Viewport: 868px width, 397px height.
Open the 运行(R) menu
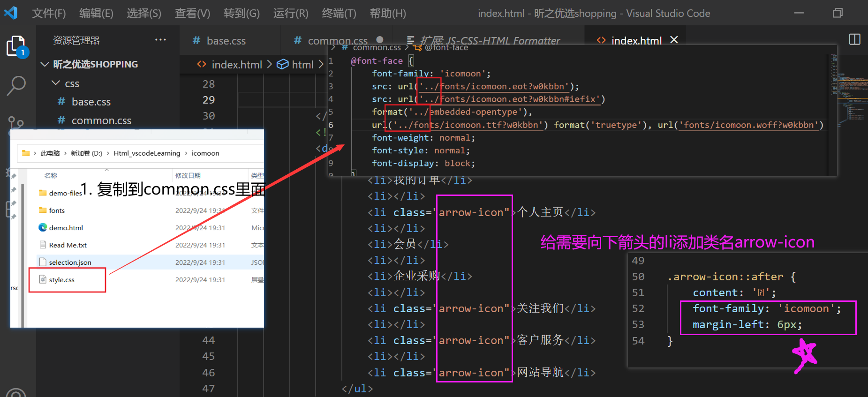tap(291, 13)
